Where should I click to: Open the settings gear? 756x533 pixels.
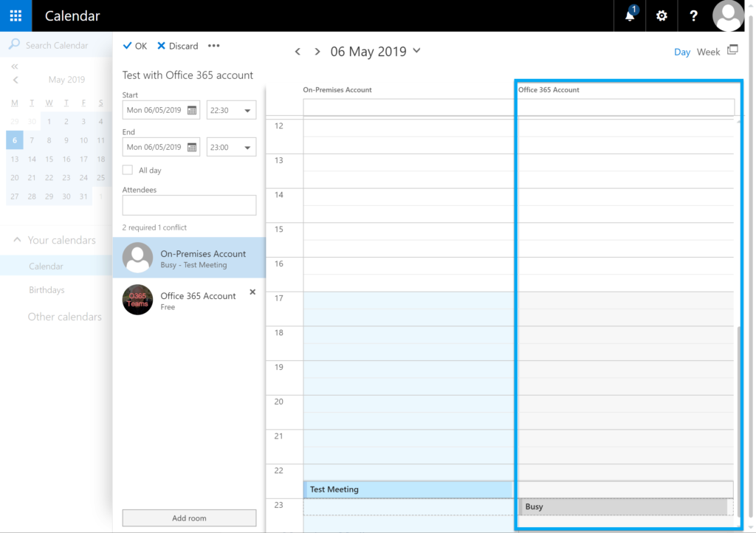pos(661,16)
